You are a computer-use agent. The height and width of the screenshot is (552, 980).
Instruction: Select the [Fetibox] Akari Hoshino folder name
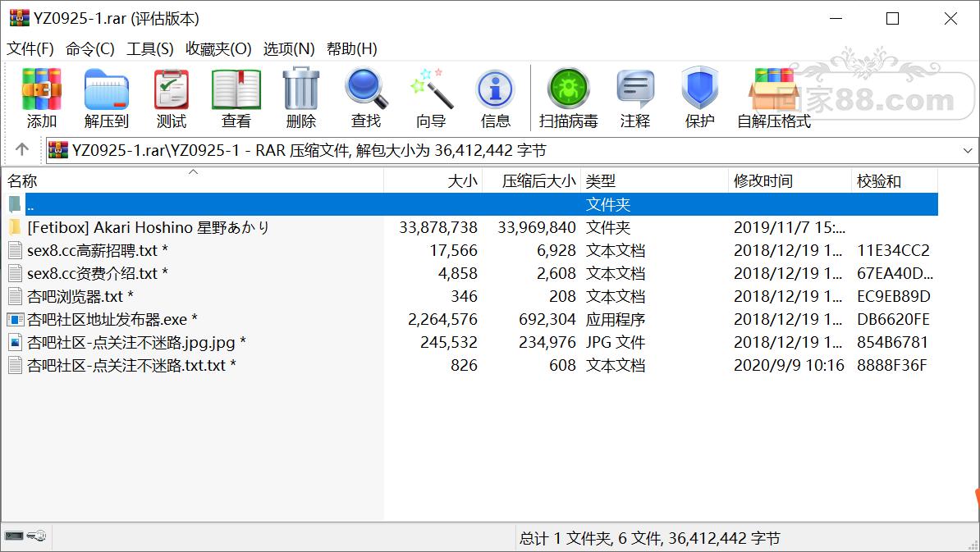tap(148, 227)
